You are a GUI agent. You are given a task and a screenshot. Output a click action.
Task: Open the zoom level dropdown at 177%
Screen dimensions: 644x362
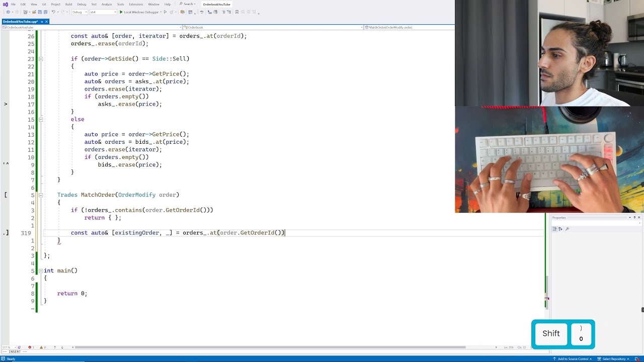(9, 347)
